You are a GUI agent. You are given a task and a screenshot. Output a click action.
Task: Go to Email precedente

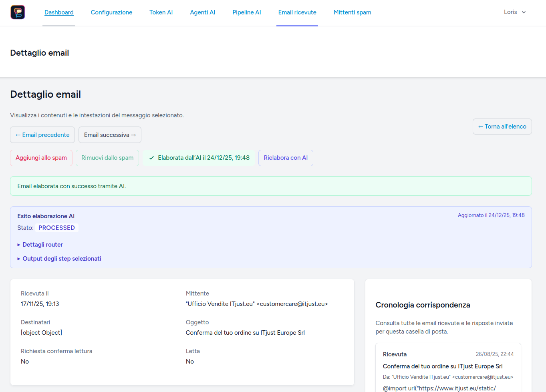[42, 135]
